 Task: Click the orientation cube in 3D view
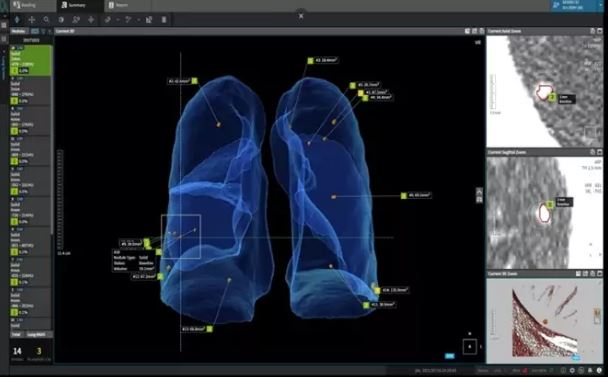(x=470, y=346)
